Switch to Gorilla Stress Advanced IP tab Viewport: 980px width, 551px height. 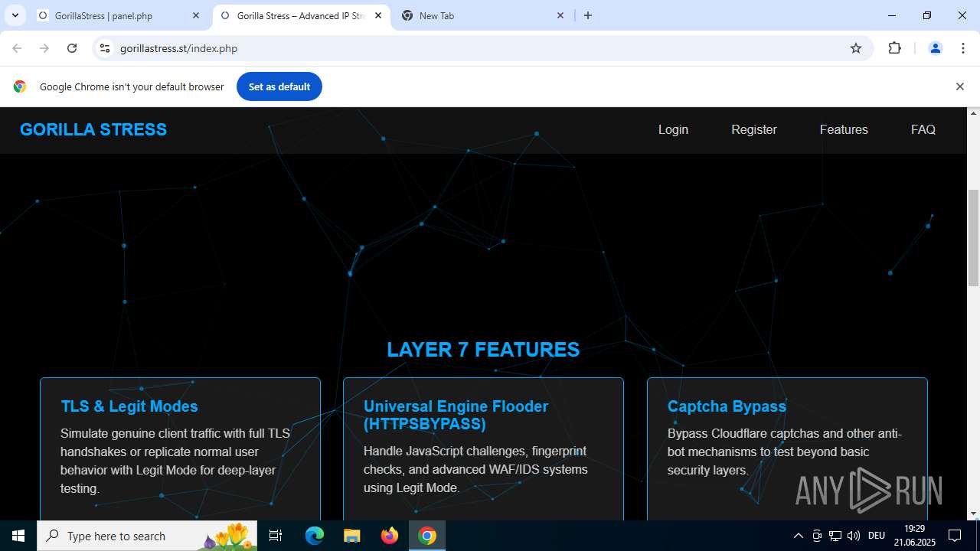pos(301,15)
